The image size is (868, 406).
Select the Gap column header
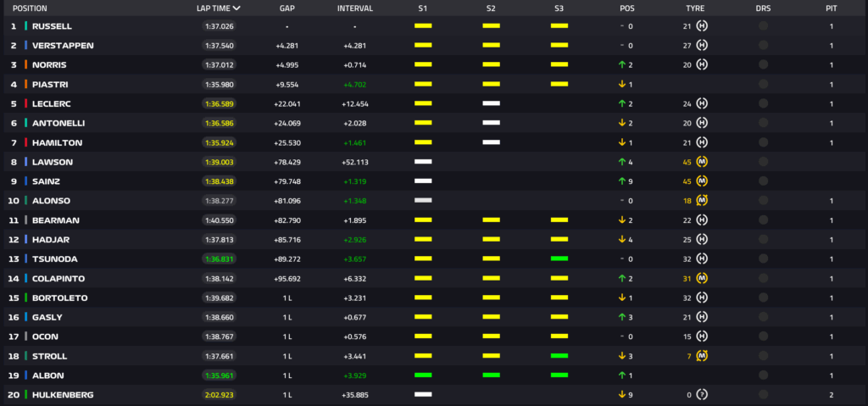coord(287,8)
